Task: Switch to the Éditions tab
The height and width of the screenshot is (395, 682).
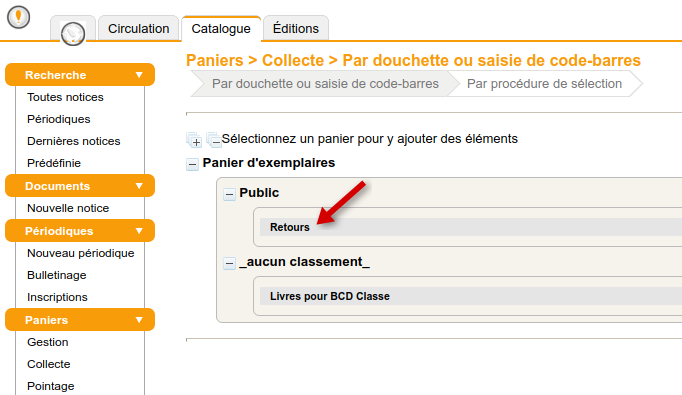Action: pyautogui.click(x=296, y=29)
